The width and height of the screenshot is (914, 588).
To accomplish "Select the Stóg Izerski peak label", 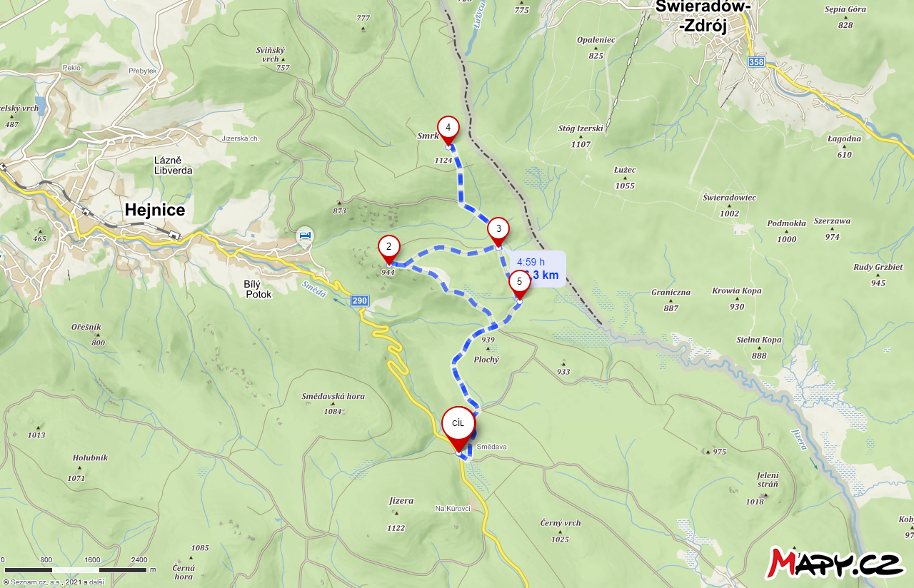I will [x=581, y=129].
